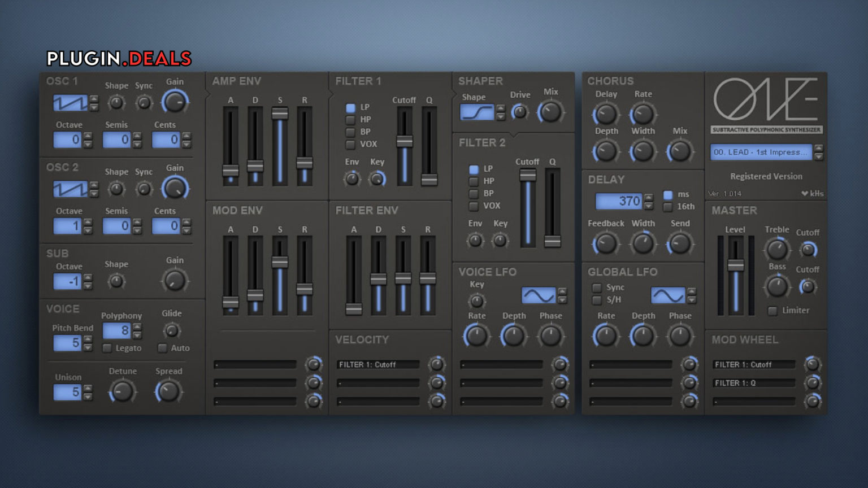Enable Legato in the Voice section
The image size is (868, 488).
108,348
